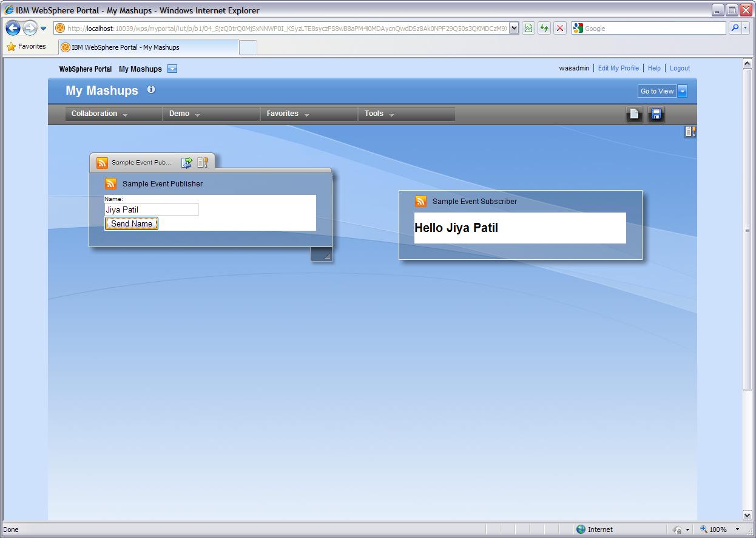
Task: Open the address bar history dropdown
Action: [515, 28]
